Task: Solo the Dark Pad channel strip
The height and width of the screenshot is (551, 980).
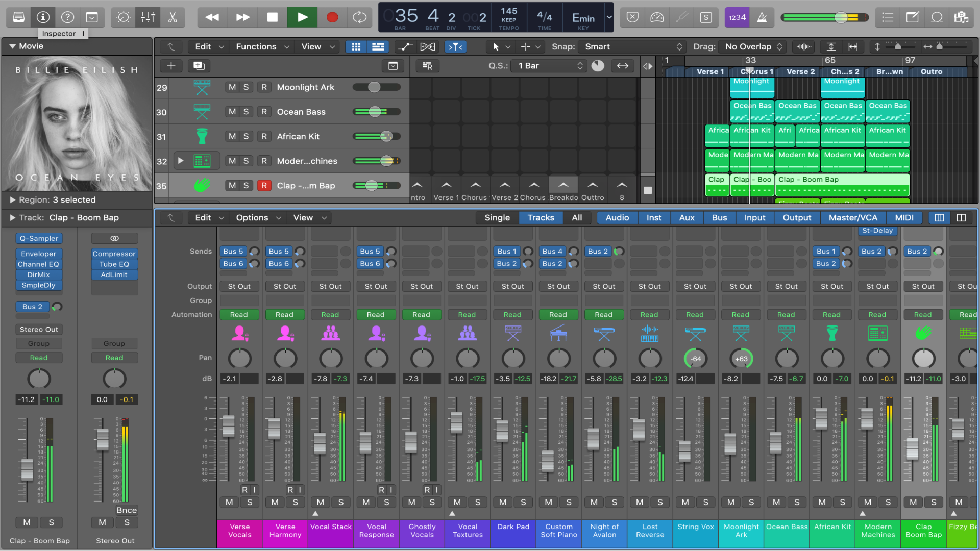Action: click(523, 503)
